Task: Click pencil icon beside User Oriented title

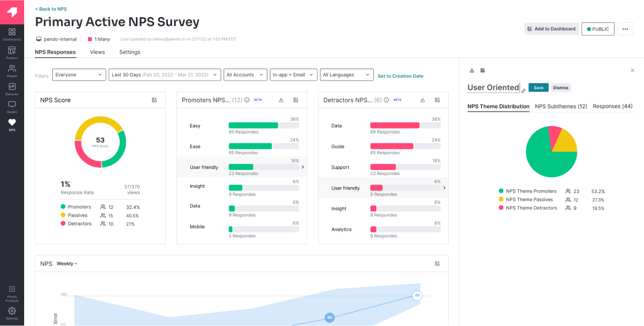Action: (523, 91)
